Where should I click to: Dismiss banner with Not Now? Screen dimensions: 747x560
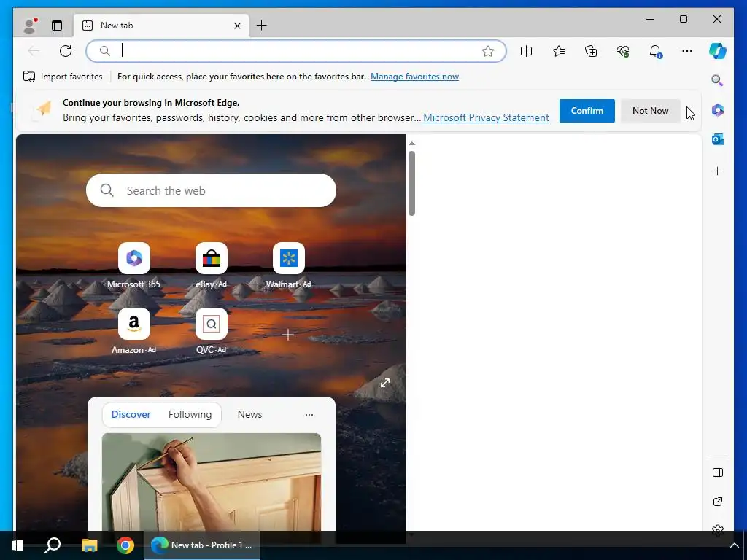(x=650, y=111)
